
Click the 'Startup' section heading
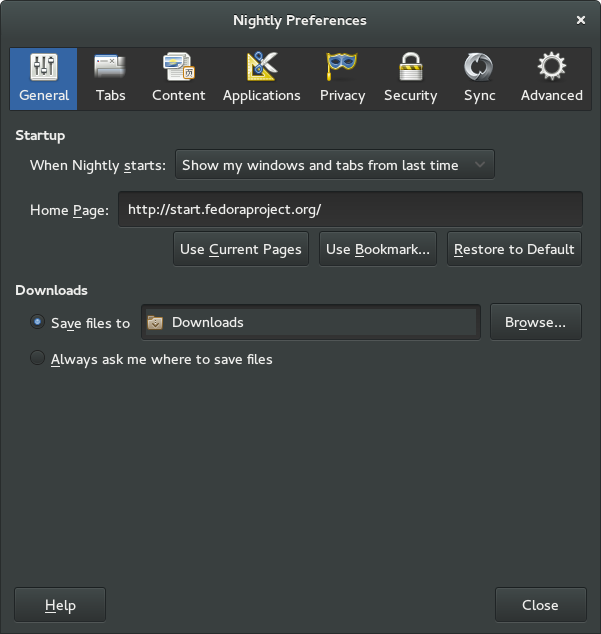coord(40,135)
